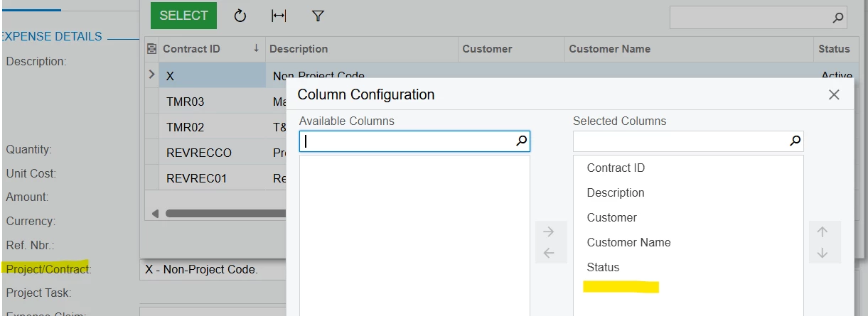Click move right arrow between lists
The height and width of the screenshot is (316, 868).
(x=548, y=231)
